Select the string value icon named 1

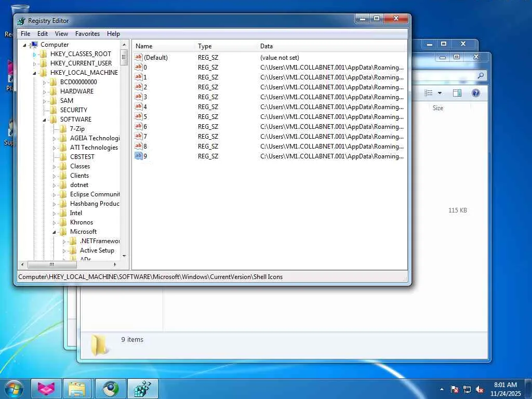coord(138,77)
